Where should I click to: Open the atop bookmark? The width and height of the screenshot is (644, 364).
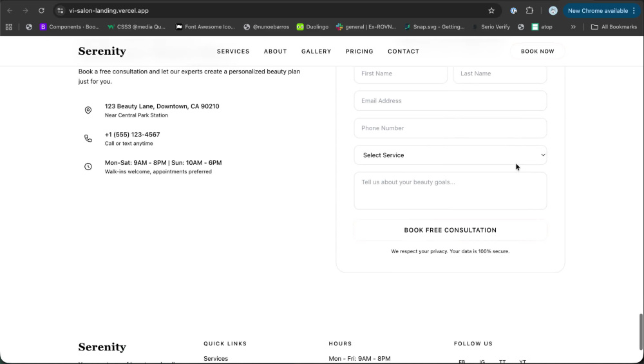click(x=542, y=26)
